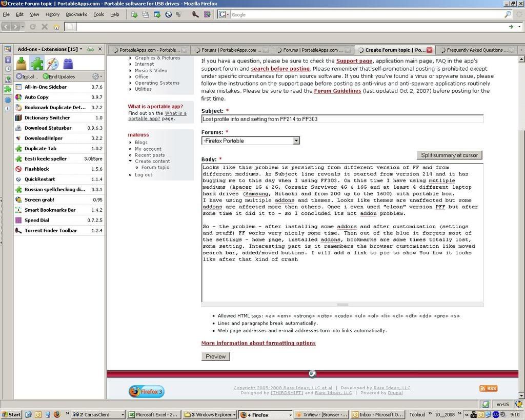Image resolution: width=525 pixels, height=420 pixels.
Task: Switch to Microsoft Excel in the taskbar
Action: [x=154, y=414]
